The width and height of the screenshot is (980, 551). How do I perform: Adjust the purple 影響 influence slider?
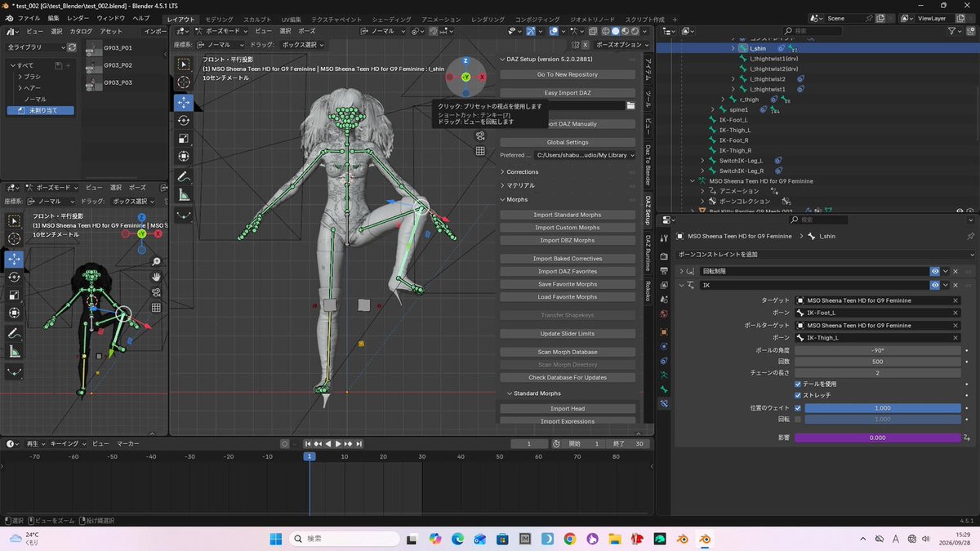tap(877, 438)
